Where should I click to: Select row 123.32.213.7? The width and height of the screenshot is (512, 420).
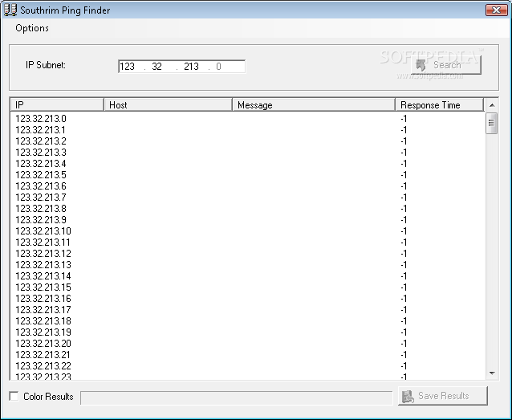(247, 198)
